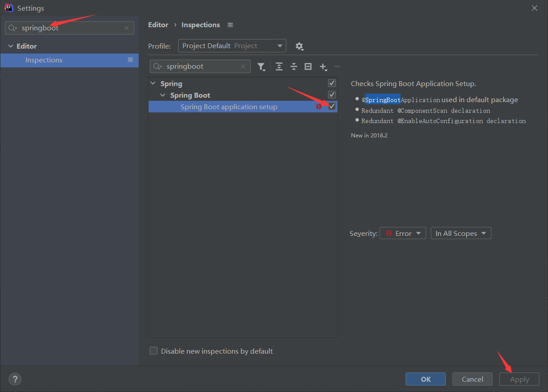Image resolution: width=548 pixels, height=392 pixels.
Task: Click the Cancel button
Action: click(473, 379)
